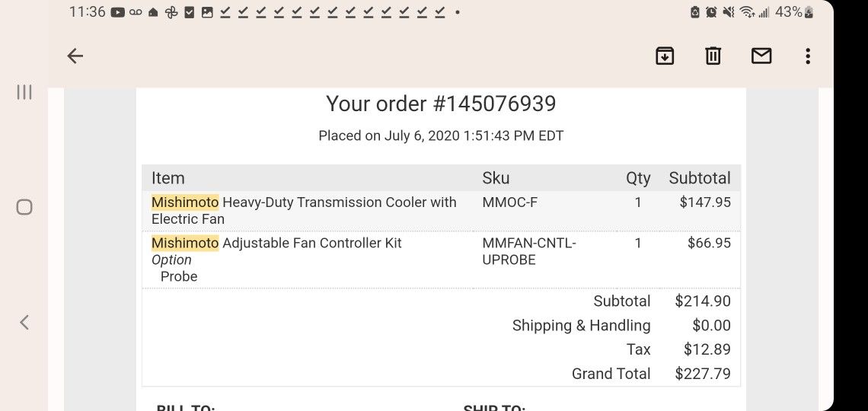The height and width of the screenshot is (411, 868).
Task: Tap the Android back chevron
Action: (x=24, y=322)
